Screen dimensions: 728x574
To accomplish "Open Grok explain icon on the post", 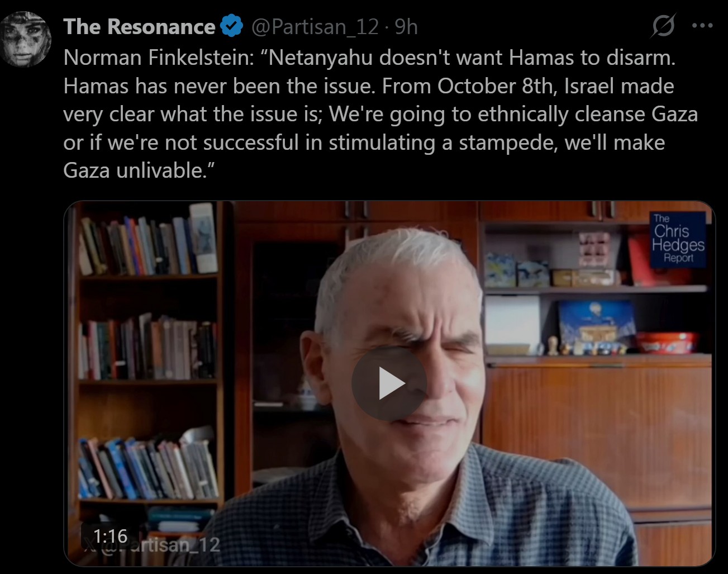I will pyautogui.click(x=663, y=25).
